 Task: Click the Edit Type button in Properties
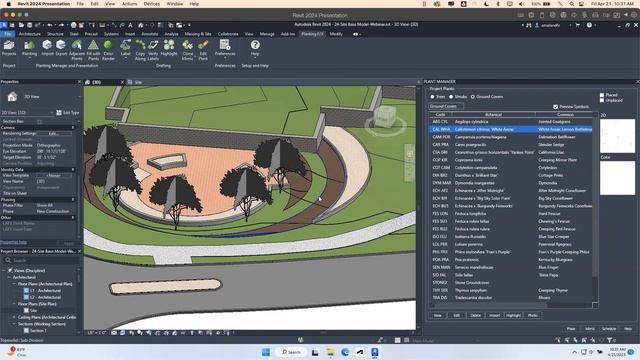pos(68,113)
